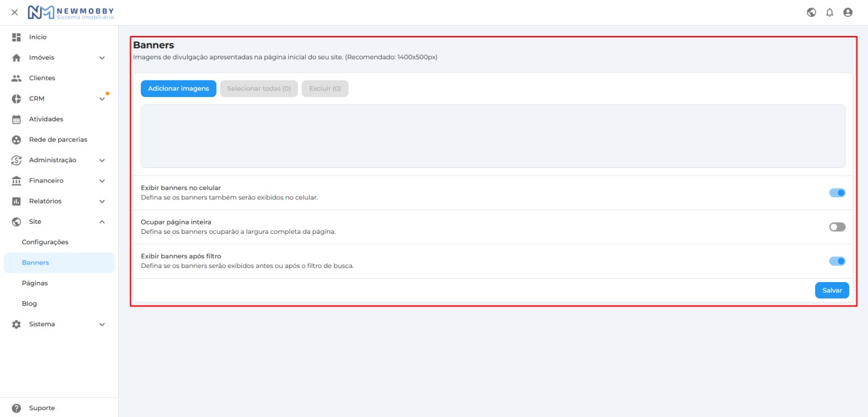Click the empty banner image area
Screen dimensions: 868x417
tap(493, 136)
